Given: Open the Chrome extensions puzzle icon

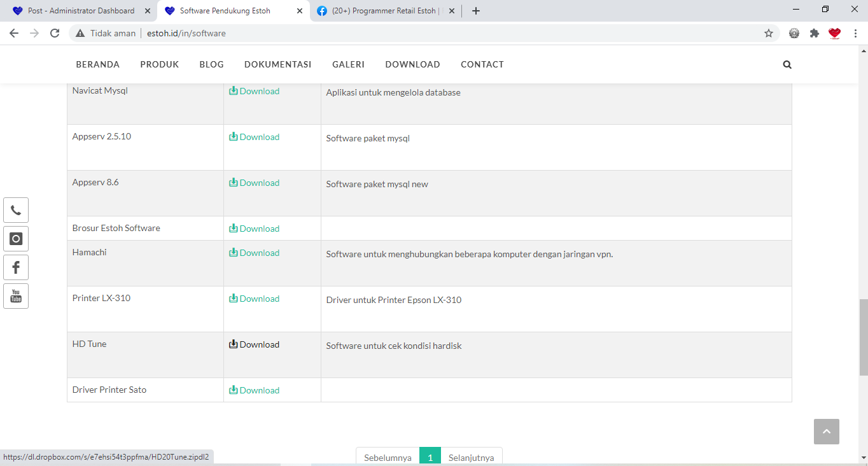Looking at the screenshot, I should [815, 33].
